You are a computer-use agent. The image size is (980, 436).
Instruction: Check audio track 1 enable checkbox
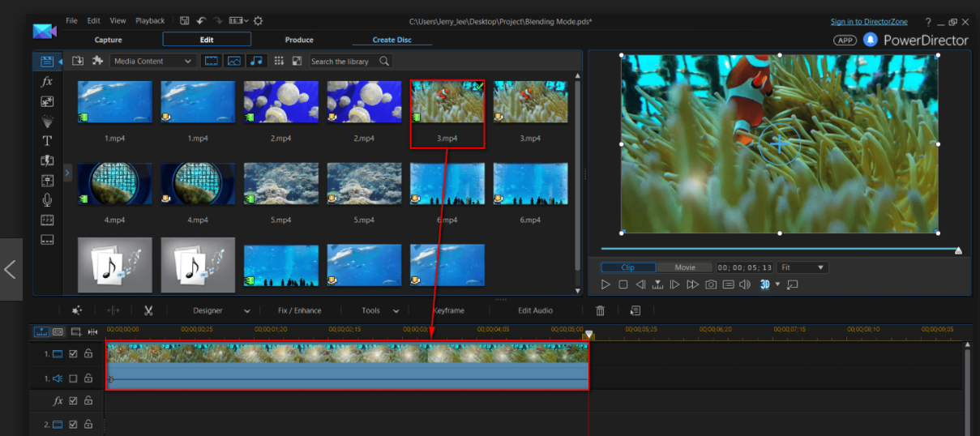click(73, 378)
